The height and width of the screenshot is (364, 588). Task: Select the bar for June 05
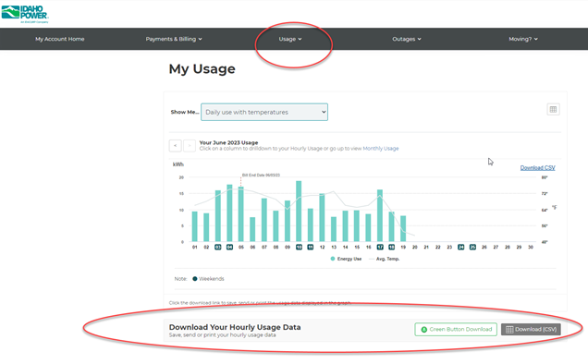click(240, 214)
